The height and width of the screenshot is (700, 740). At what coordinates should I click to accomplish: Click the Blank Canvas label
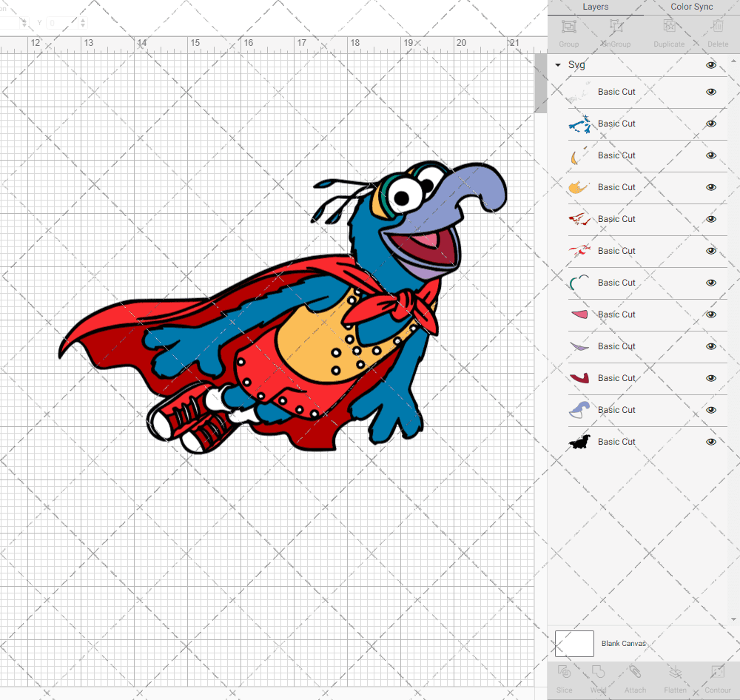tap(623, 643)
